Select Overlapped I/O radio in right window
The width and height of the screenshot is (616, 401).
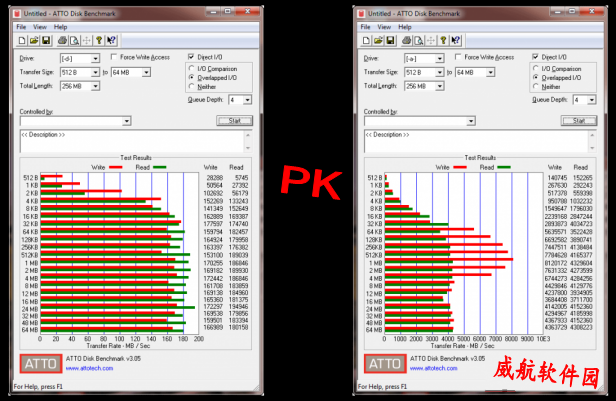536,77
